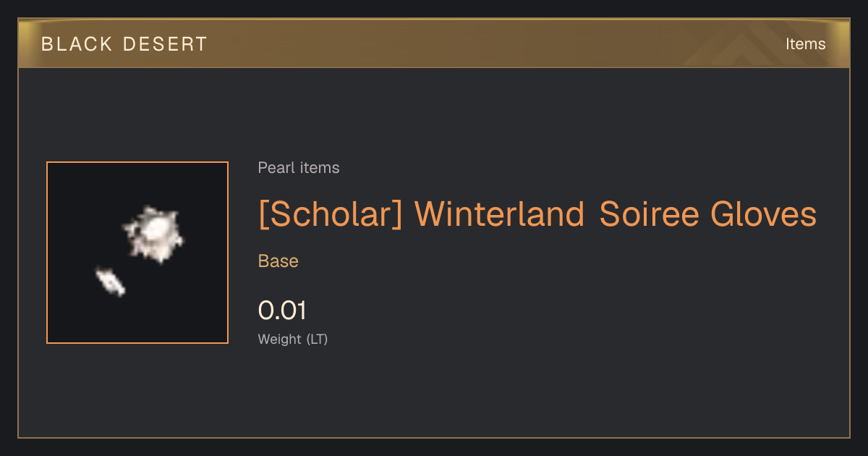Click the word Soiree in item title
Viewport: 868px width, 456px height.
[x=649, y=214]
